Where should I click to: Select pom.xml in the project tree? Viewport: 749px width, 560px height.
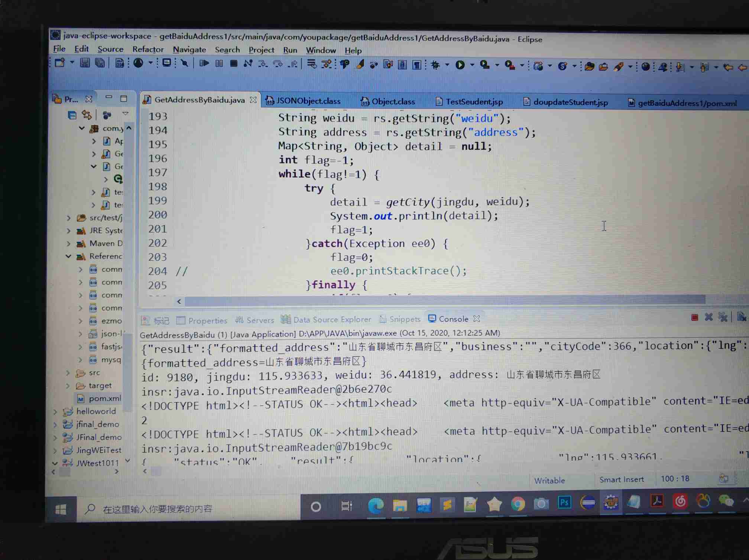pyautogui.click(x=104, y=398)
